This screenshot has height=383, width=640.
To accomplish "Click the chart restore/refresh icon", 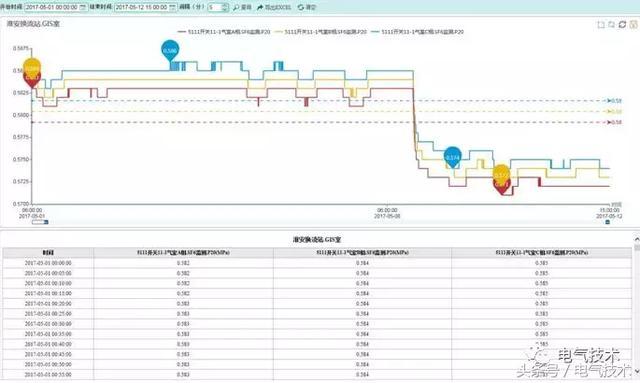I will pos(622,24).
